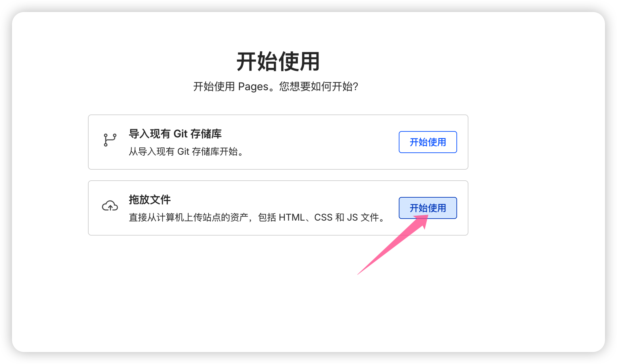Click the pink arrow annotation head
This screenshot has height=364, width=617.
[x=422, y=221]
